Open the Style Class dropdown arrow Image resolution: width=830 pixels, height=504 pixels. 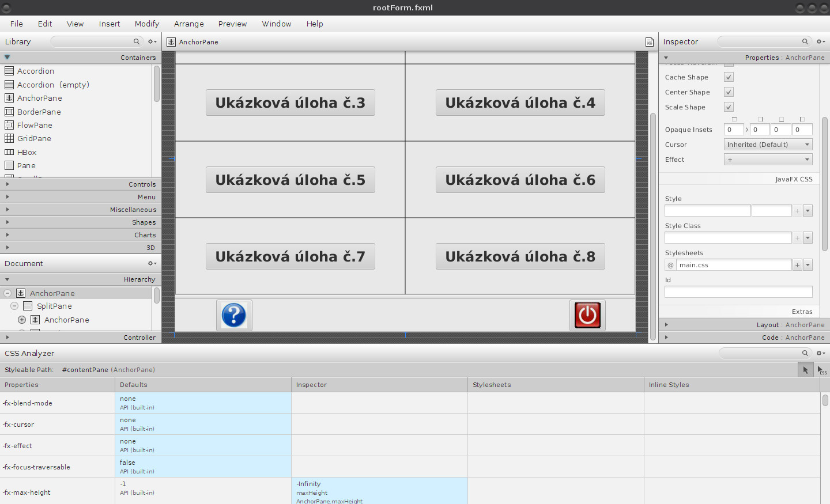tap(808, 238)
